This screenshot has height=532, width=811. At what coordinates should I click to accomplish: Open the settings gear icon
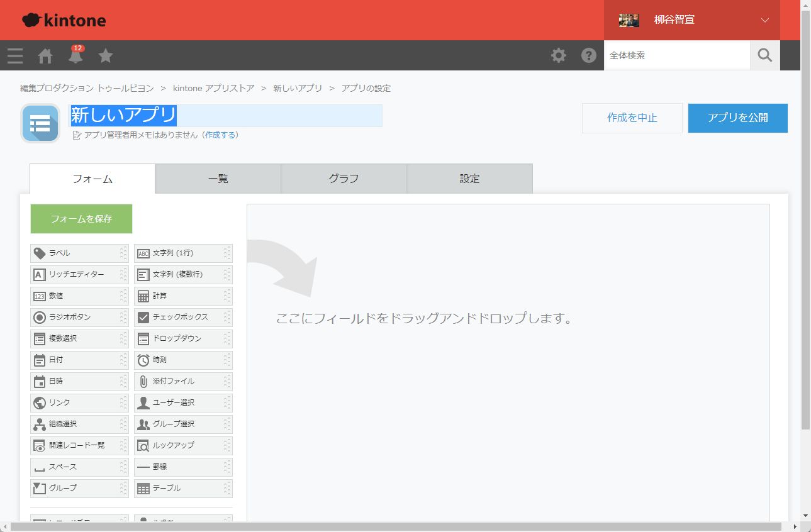coord(559,55)
